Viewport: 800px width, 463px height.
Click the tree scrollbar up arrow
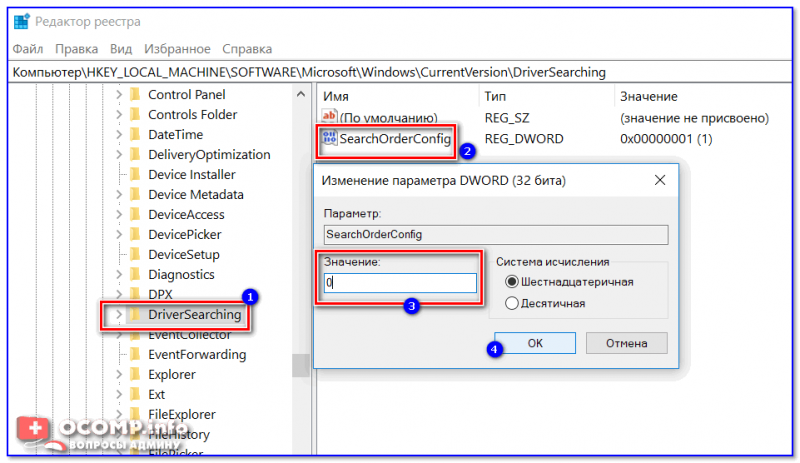click(301, 94)
